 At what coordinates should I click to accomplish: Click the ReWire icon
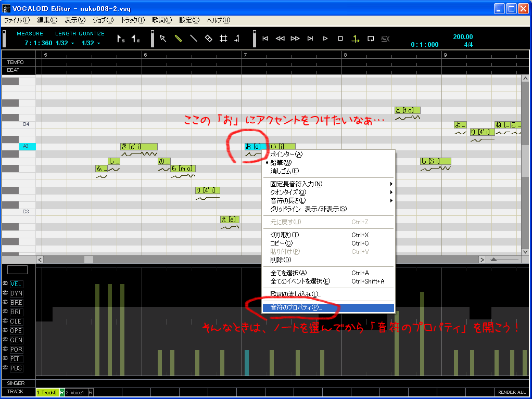(385, 38)
